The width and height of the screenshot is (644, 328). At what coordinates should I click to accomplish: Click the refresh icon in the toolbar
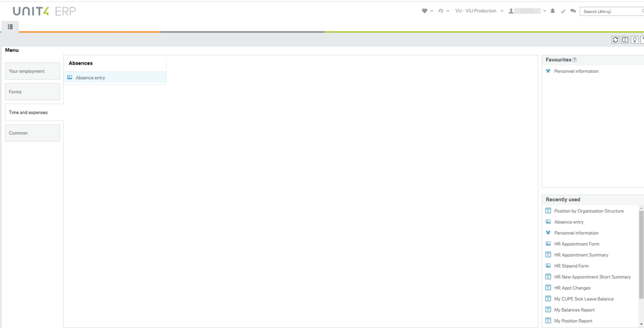pos(615,40)
